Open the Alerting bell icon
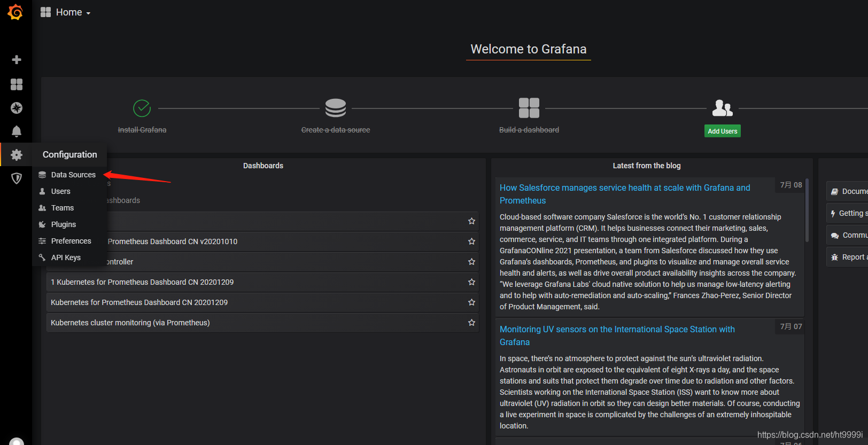868x445 pixels. point(17,131)
